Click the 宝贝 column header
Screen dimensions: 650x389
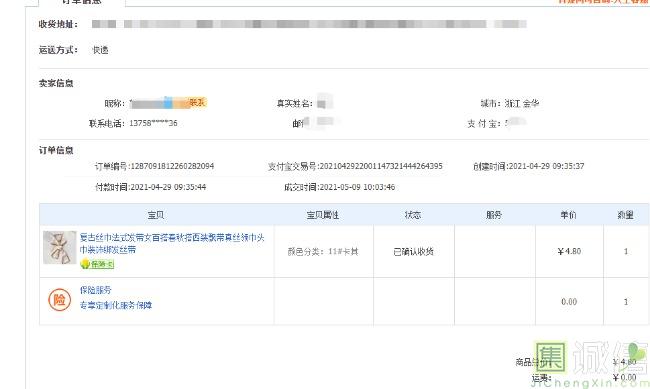click(x=156, y=215)
